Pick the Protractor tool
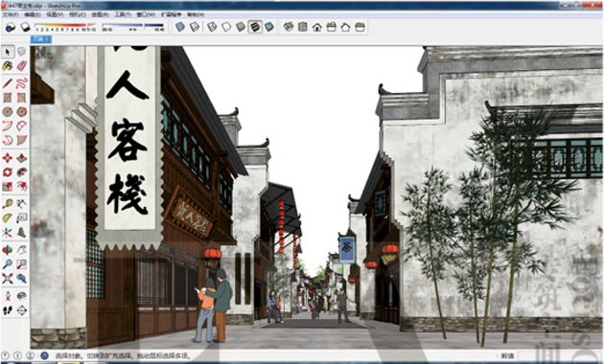This screenshot has height=364, width=604. pyautogui.click(x=8, y=218)
